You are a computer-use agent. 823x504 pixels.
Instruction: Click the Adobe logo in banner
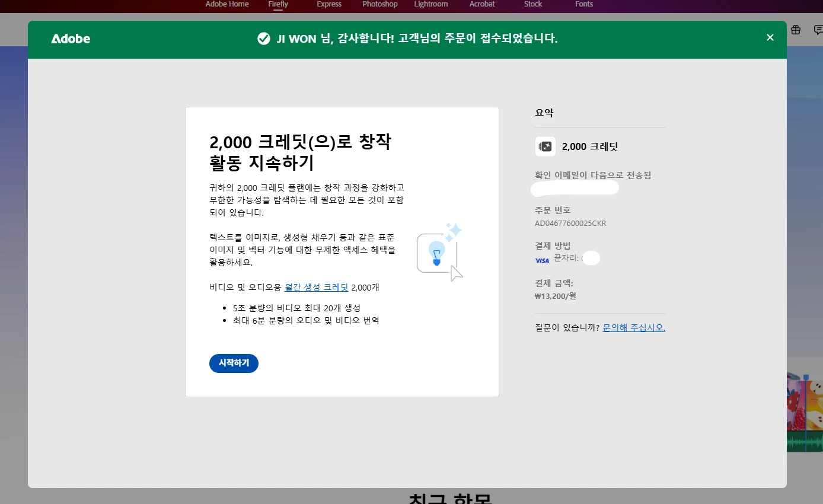(71, 39)
